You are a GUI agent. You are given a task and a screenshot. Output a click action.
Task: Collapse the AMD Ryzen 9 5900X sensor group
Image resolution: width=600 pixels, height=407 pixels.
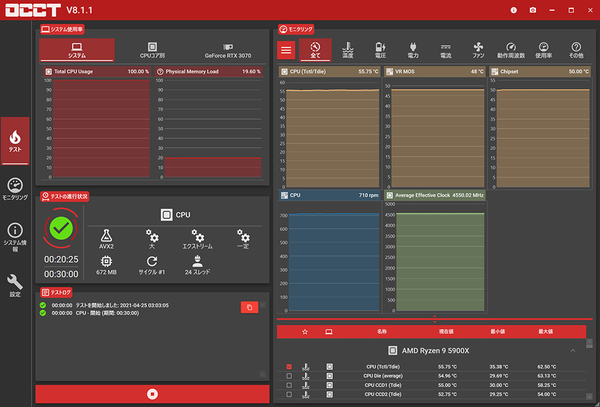point(573,351)
